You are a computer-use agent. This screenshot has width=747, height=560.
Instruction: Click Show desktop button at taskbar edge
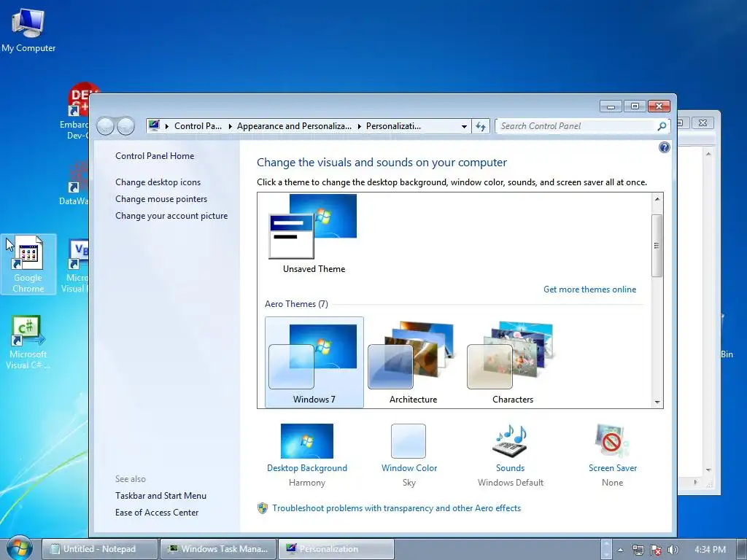click(742, 549)
